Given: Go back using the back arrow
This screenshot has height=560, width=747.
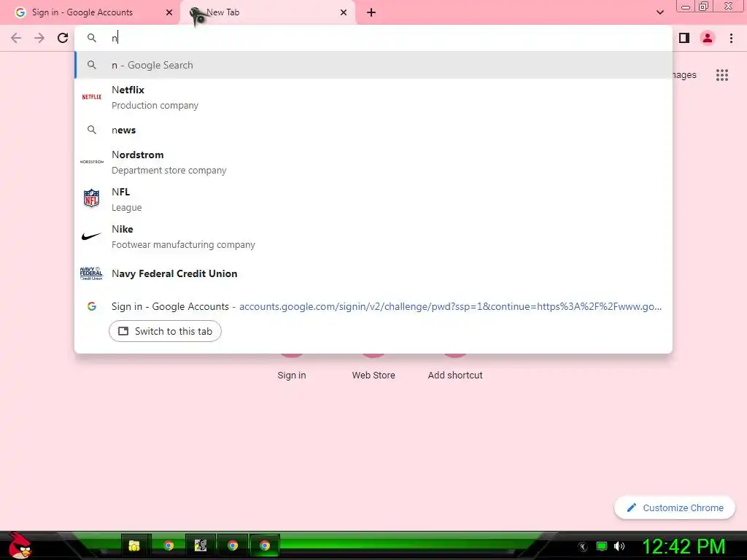Looking at the screenshot, I should coord(16,38).
